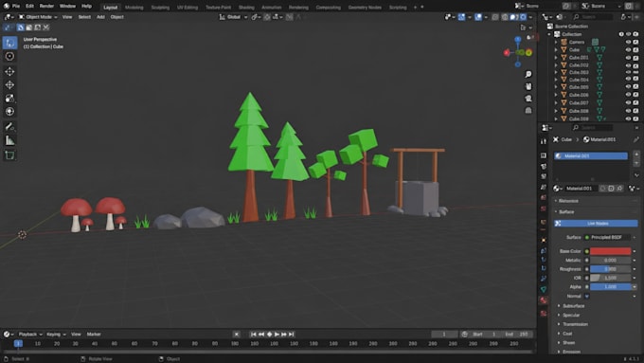The height and width of the screenshot is (363, 644).
Task: Click the navigation gizmo red X axis
Action: coord(507,53)
